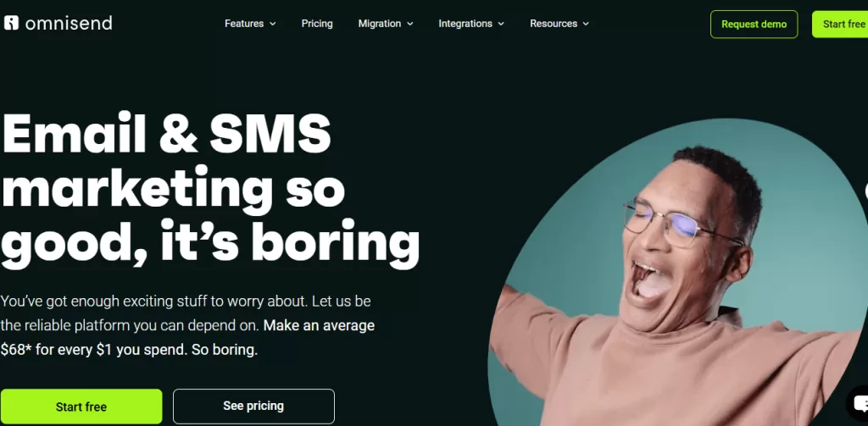The height and width of the screenshot is (426, 868).
Task: Click the See pricing button
Action: [x=253, y=407]
